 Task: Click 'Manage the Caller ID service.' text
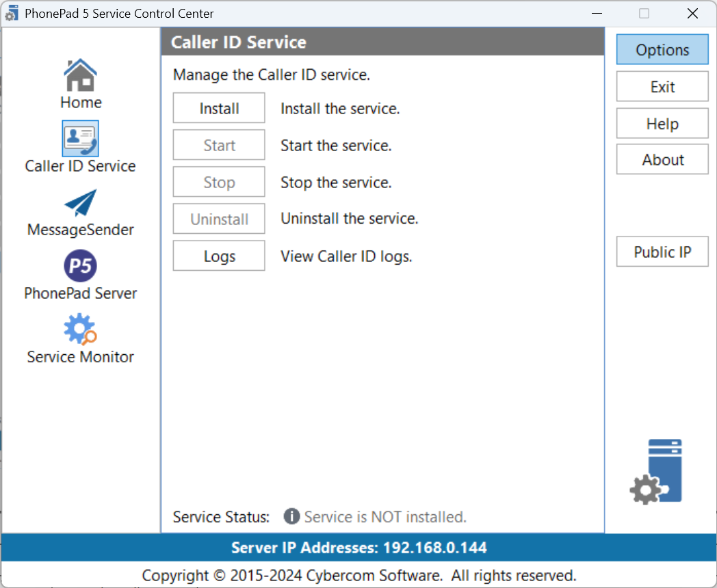pos(272,75)
